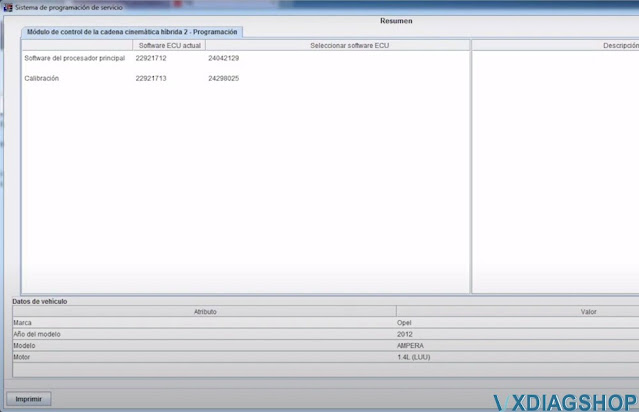
Task: Click the Atributo column header
Action: point(205,311)
